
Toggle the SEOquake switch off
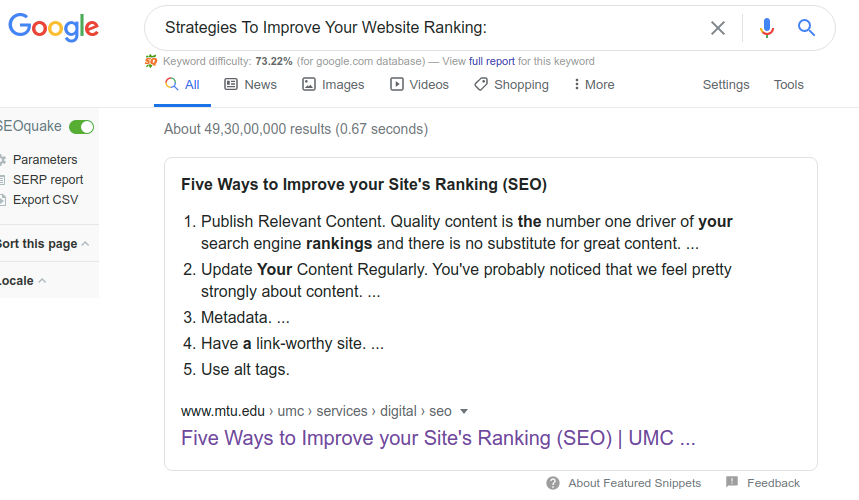82,127
